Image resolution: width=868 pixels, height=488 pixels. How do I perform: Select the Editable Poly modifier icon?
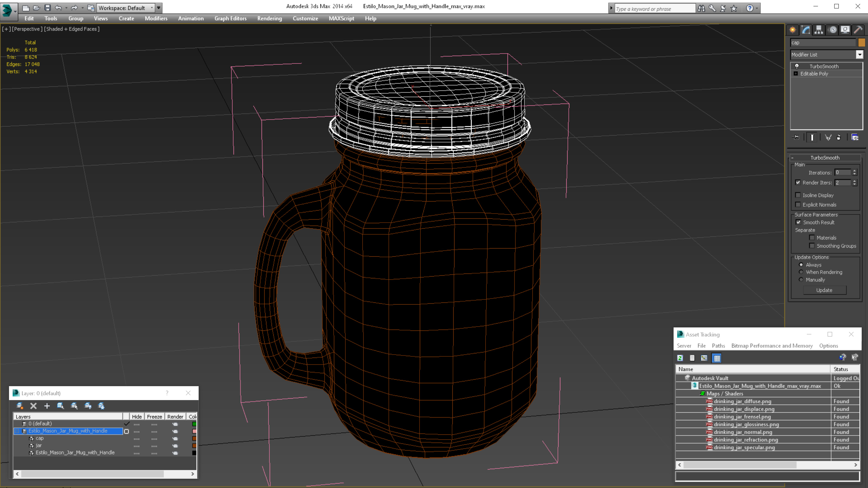(x=795, y=73)
